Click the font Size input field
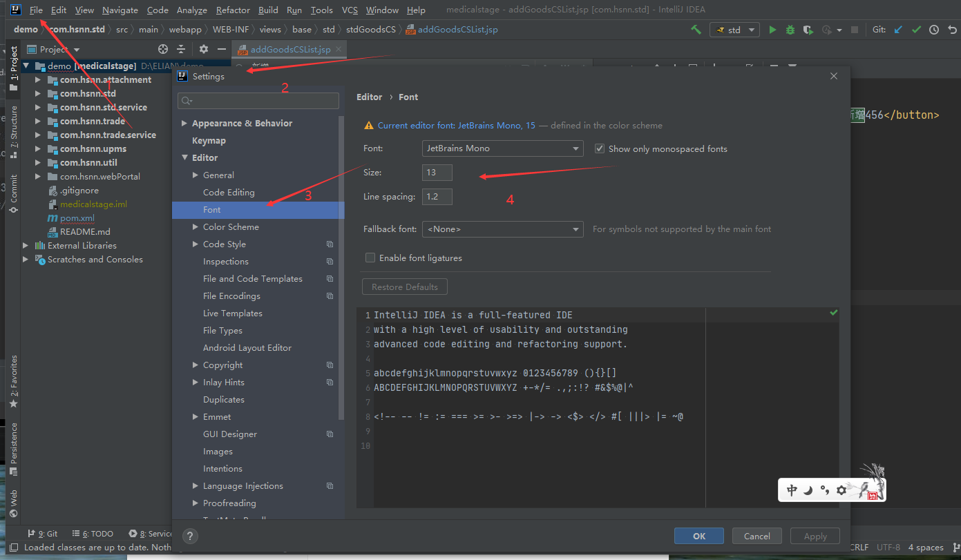This screenshot has height=560, width=961. 437,173
